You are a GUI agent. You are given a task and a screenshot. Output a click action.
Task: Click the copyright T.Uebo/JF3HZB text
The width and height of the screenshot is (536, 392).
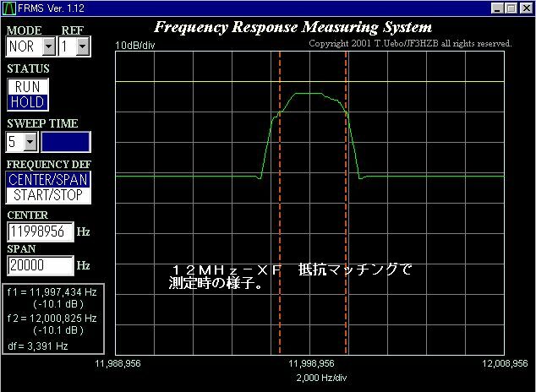tap(410, 43)
